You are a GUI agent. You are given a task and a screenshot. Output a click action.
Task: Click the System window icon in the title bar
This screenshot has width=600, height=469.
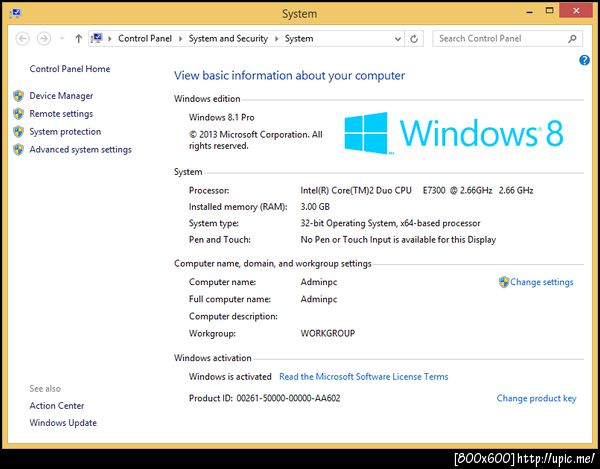pos(15,13)
